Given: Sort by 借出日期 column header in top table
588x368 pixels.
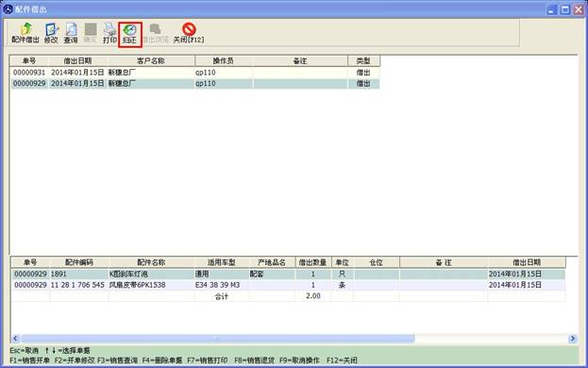Looking at the screenshot, I should coord(77,60).
